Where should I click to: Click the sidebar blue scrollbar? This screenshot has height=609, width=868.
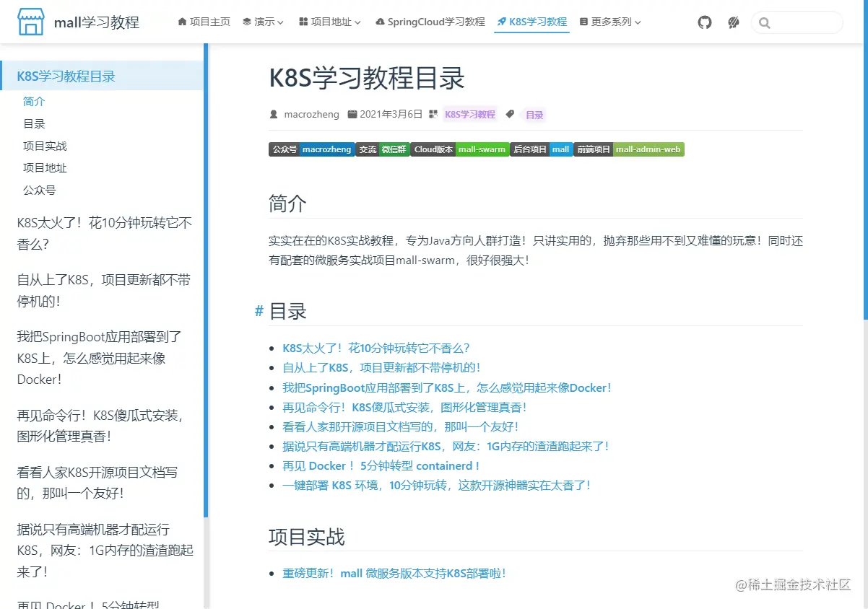click(206, 280)
